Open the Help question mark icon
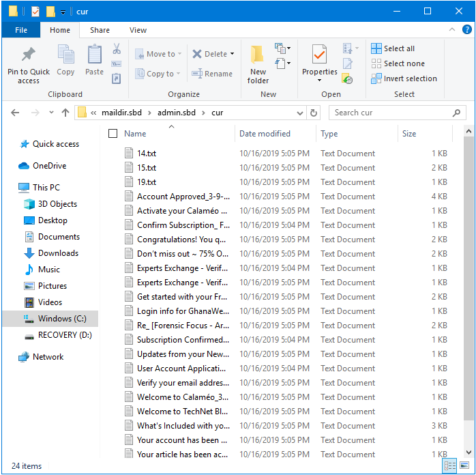 click(x=466, y=30)
